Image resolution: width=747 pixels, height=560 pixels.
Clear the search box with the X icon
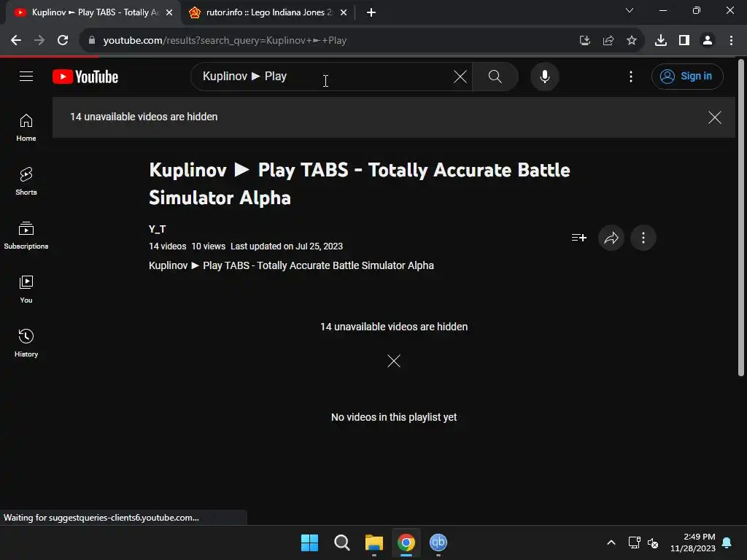pos(460,77)
